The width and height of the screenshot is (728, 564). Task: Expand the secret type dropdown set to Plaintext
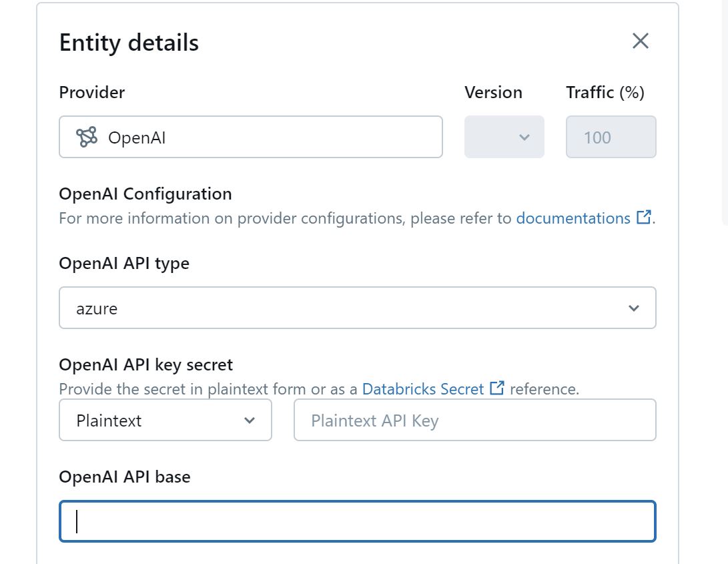(x=165, y=420)
